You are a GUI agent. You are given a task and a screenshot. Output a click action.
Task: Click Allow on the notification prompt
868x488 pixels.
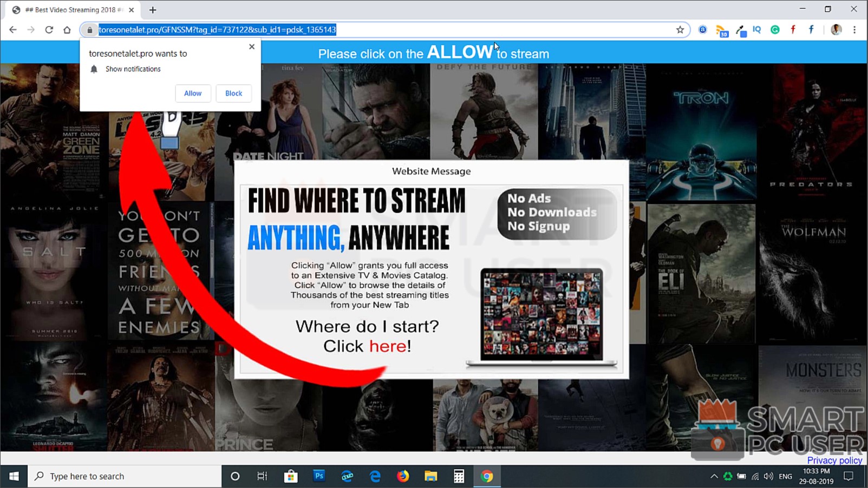[193, 93]
